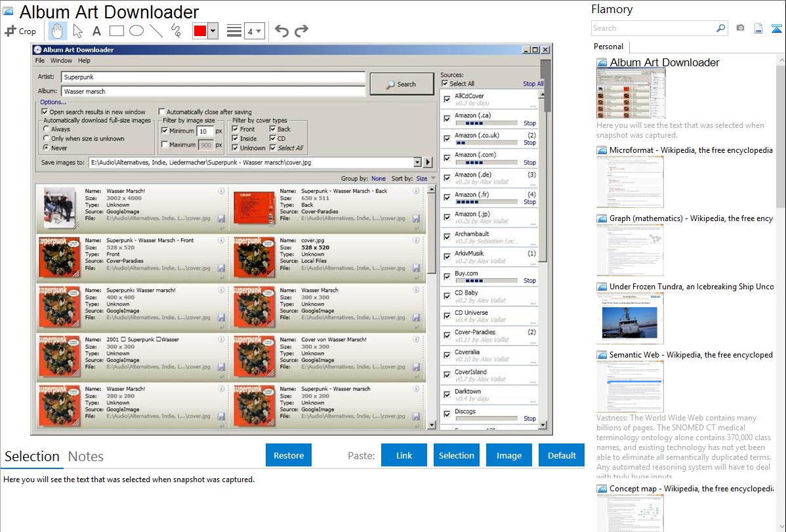Select the Always download radio option

[x=46, y=129]
